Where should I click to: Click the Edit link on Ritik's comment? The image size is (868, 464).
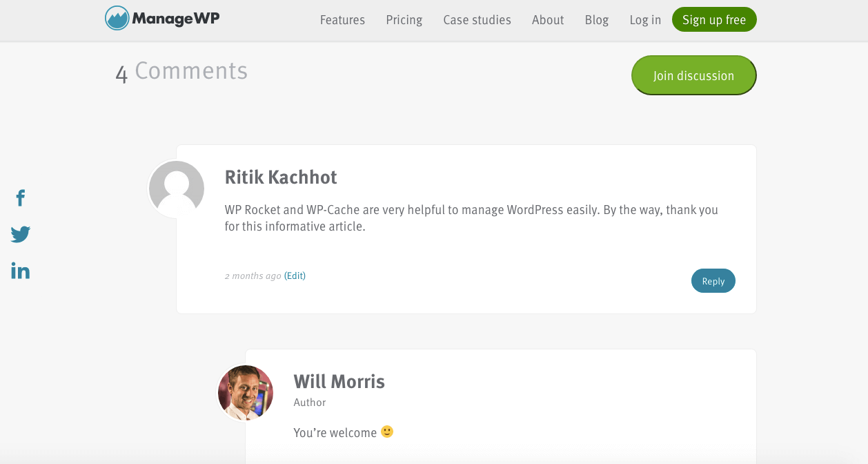tap(295, 275)
